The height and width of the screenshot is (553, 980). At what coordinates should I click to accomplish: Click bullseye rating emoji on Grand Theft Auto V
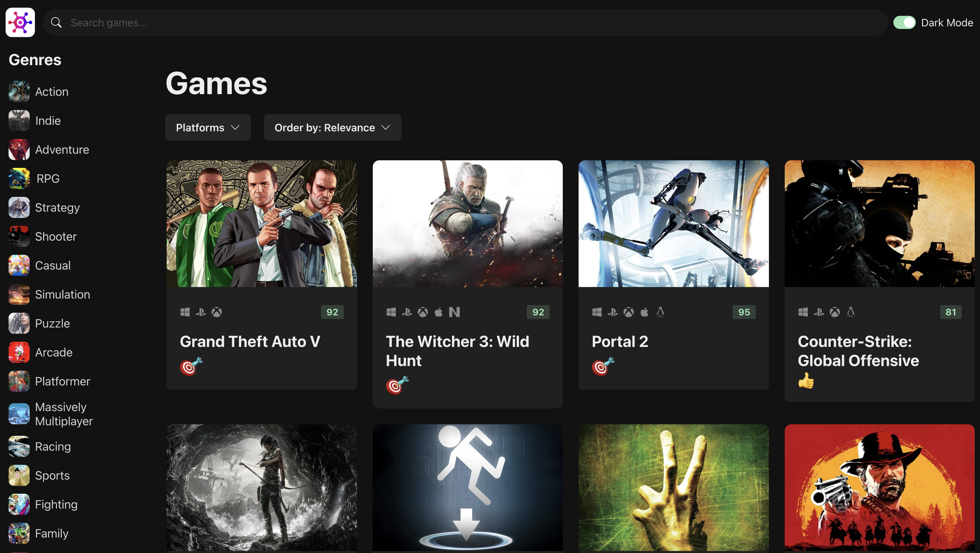191,367
